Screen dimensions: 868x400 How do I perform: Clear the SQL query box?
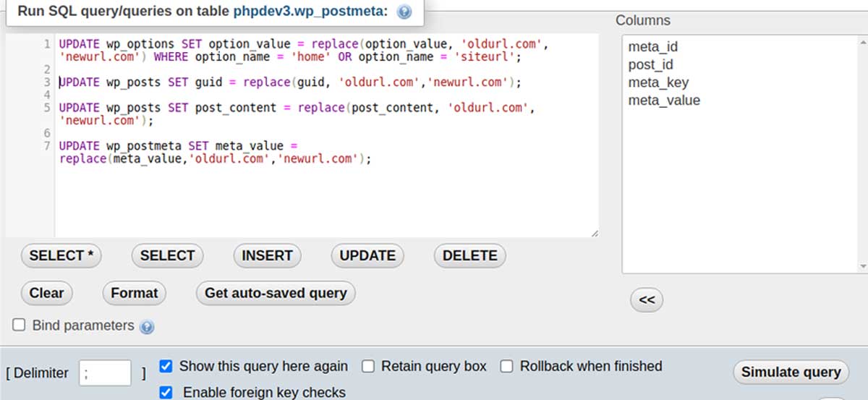pos(46,293)
